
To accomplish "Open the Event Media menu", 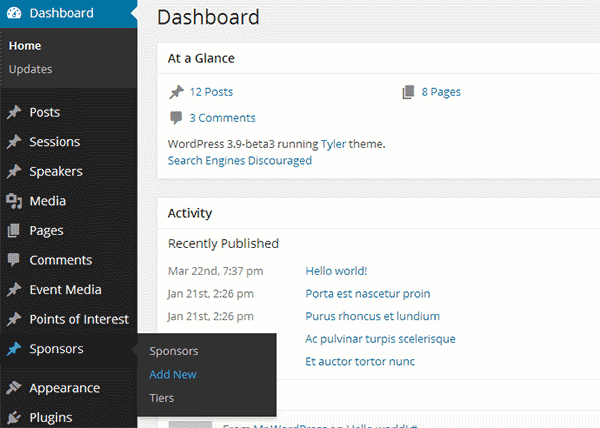I will tap(65, 290).
